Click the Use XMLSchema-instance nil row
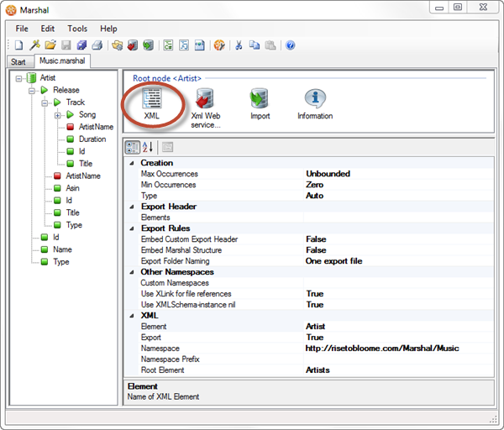504x430 pixels. (x=316, y=305)
